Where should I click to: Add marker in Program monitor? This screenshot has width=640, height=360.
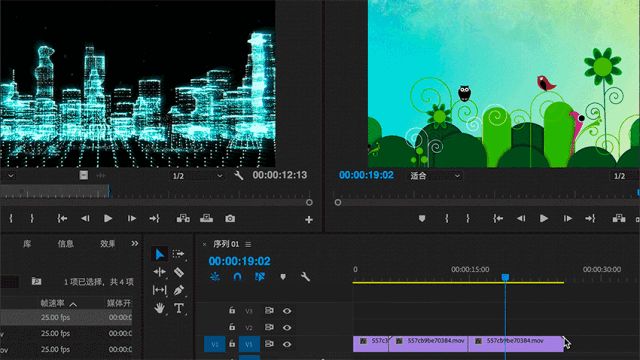tap(422, 219)
